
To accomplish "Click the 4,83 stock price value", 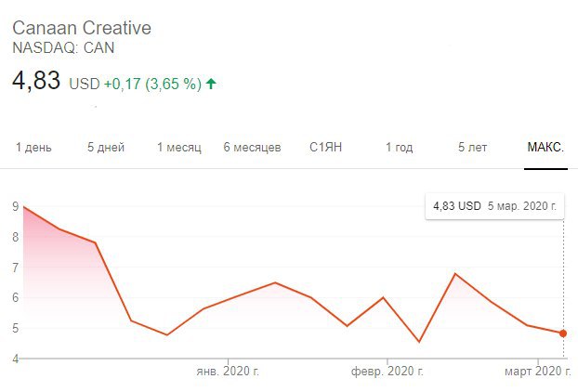I will 36,82.
